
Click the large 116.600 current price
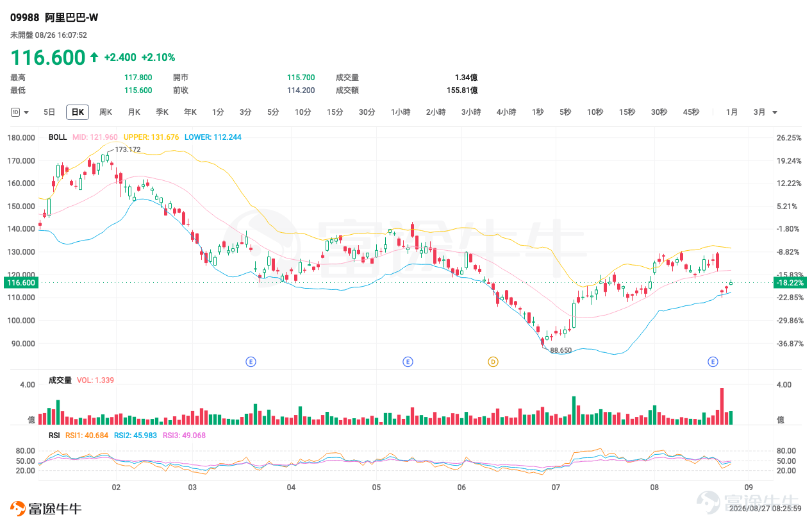47,57
